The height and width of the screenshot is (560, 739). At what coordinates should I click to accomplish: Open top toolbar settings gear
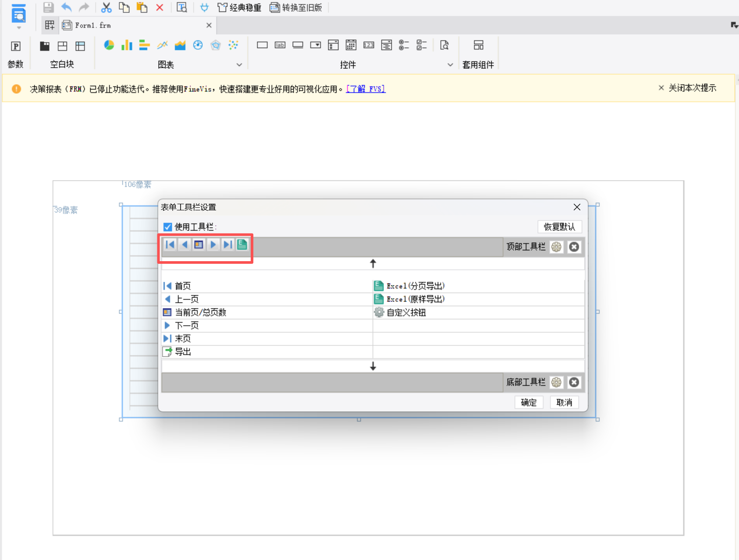556,247
